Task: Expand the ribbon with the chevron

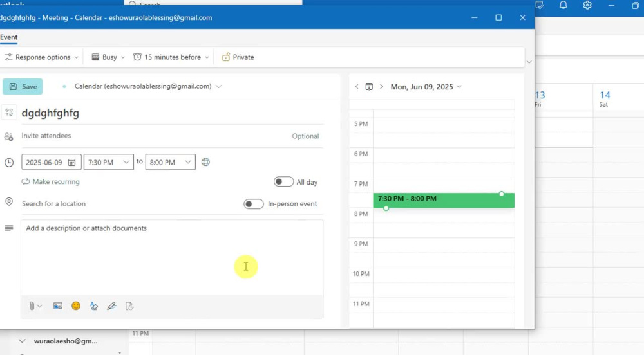Action: [x=529, y=62]
